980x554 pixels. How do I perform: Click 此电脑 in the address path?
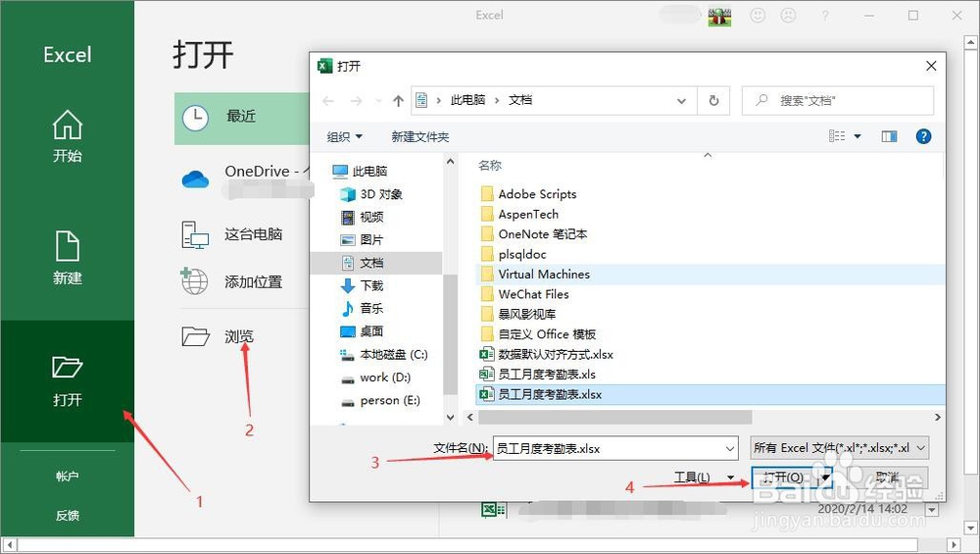tap(468, 100)
